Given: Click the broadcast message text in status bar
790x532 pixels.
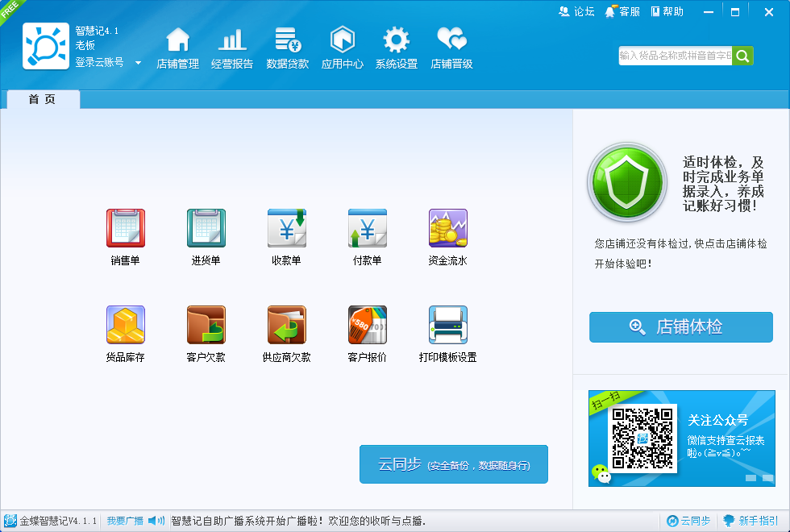Looking at the screenshot, I should (x=298, y=521).
